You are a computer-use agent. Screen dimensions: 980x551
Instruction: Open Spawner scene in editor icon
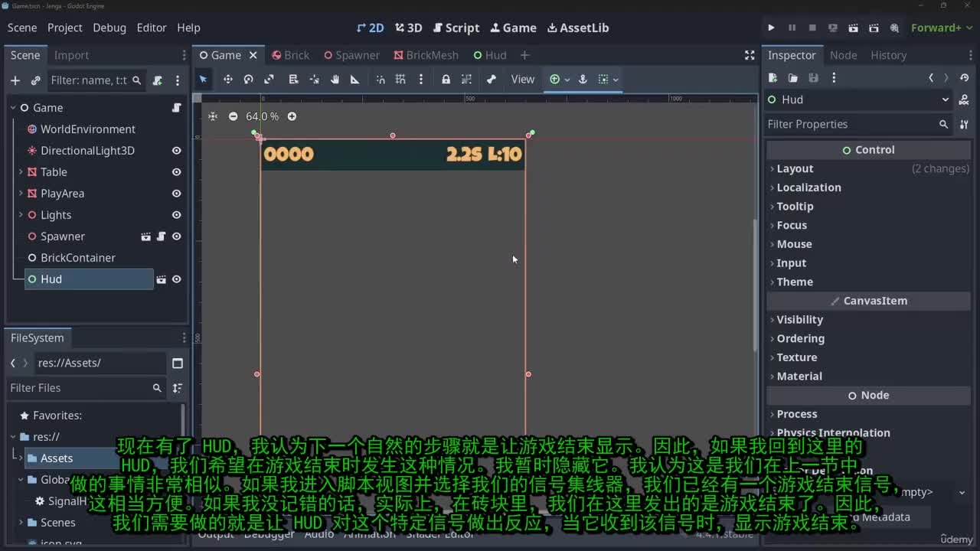coord(145,236)
